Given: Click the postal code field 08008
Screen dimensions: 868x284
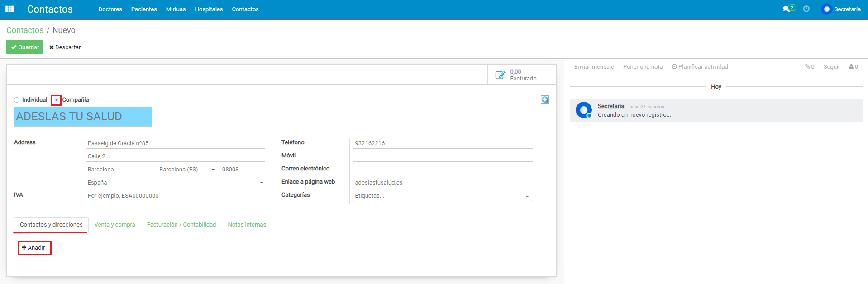Looking at the screenshot, I should pos(243,170).
